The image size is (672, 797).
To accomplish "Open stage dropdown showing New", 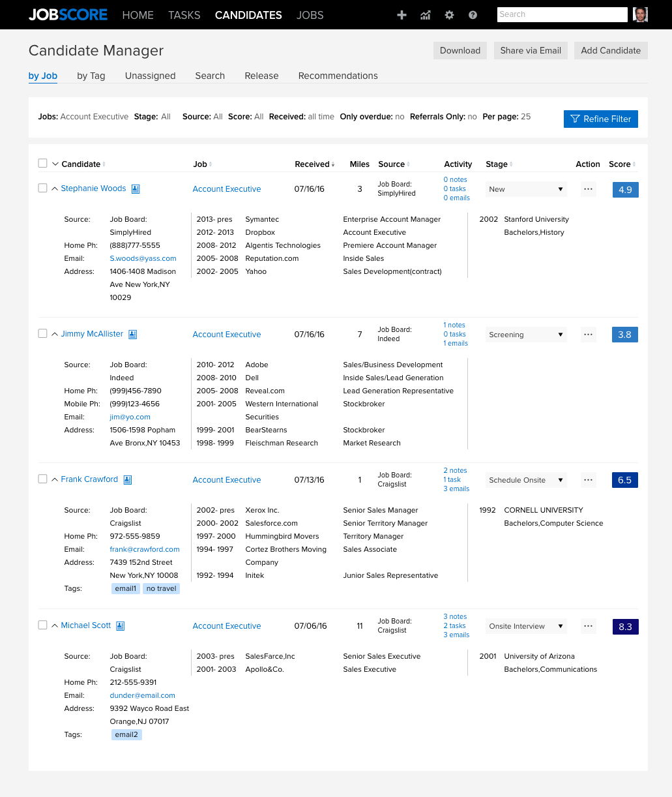I will (x=526, y=189).
